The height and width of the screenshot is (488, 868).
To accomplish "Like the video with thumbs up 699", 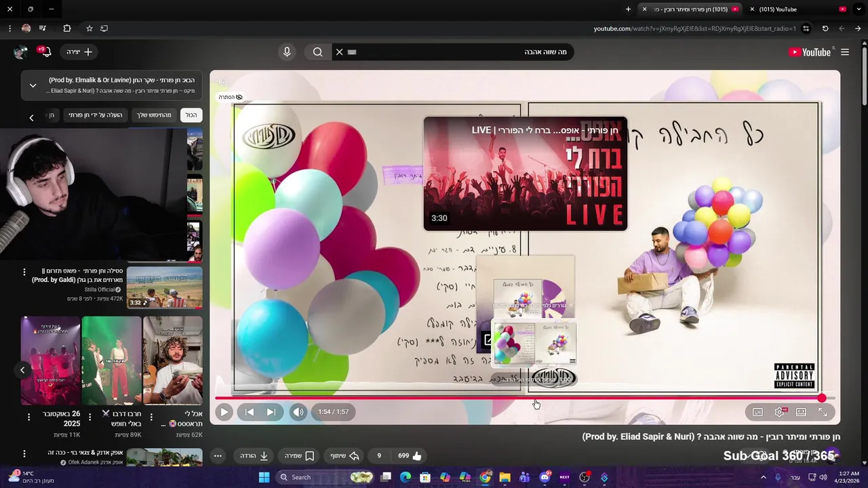I will [x=410, y=456].
